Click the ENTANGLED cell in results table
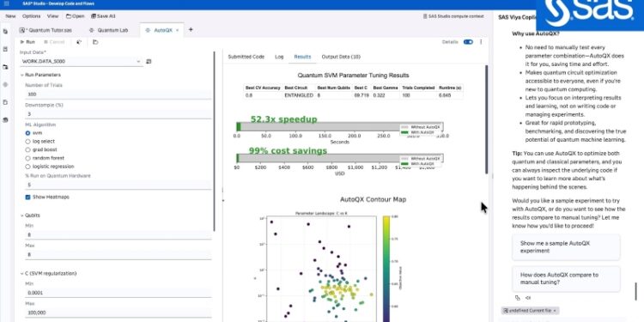 point(299,95)
